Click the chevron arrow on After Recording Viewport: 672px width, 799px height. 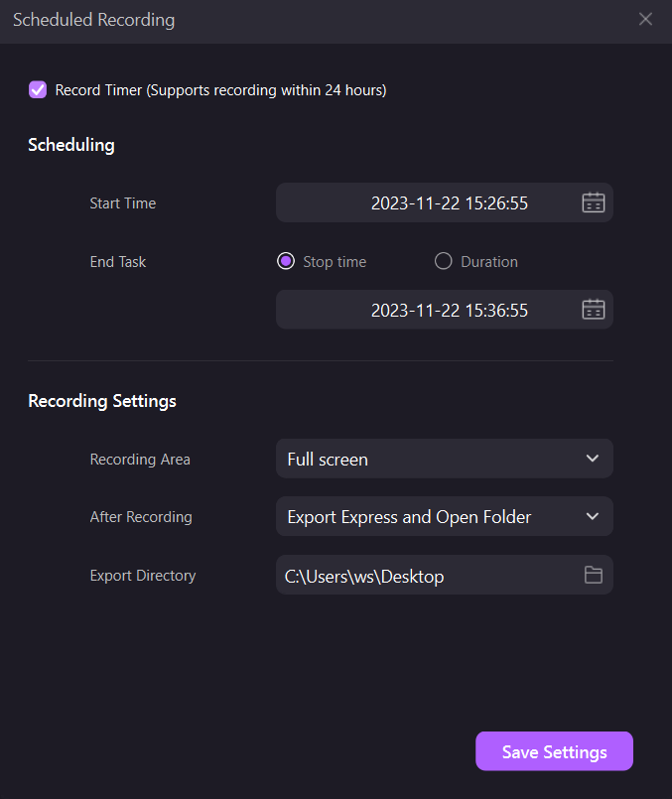[x=593, y=516]
